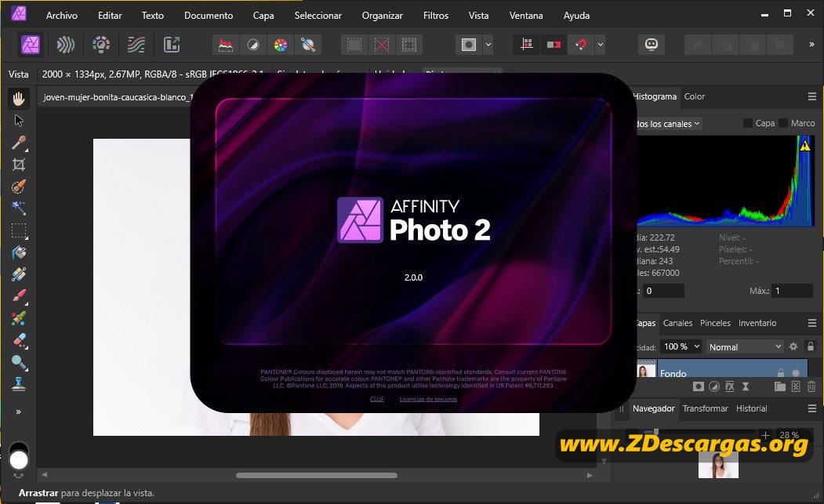The height and width of the screenshot is (504, 824).
Task: Switch to the Liquify persona
Action: tap(65, 45)
